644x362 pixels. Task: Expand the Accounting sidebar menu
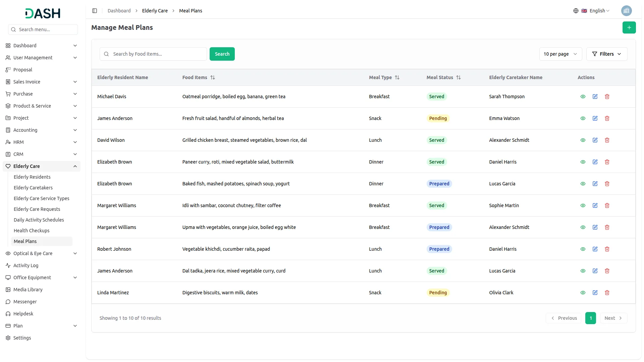point(42,130)
